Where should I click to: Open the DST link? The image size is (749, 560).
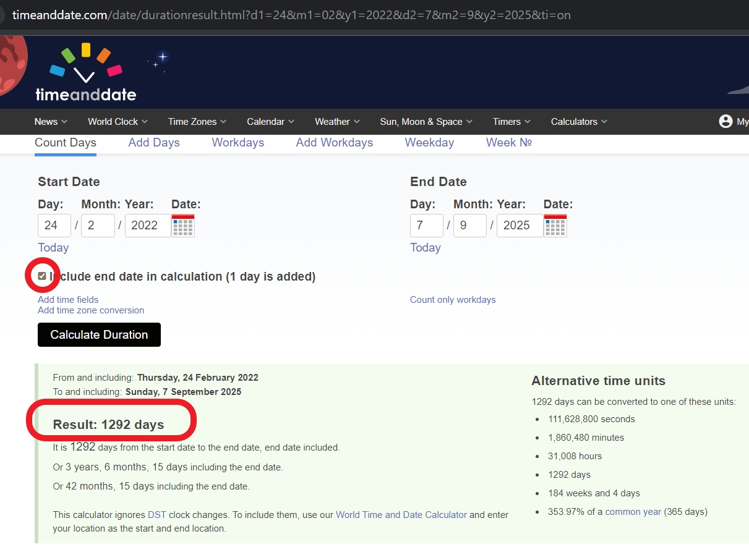(157, 515)
